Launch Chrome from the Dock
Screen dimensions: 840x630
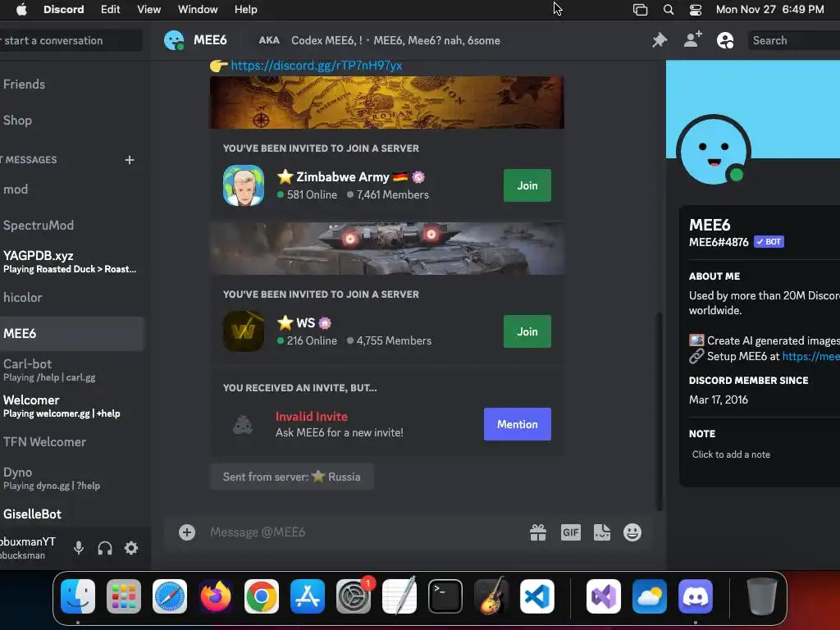pyautogui.click(x=262, y=596)
